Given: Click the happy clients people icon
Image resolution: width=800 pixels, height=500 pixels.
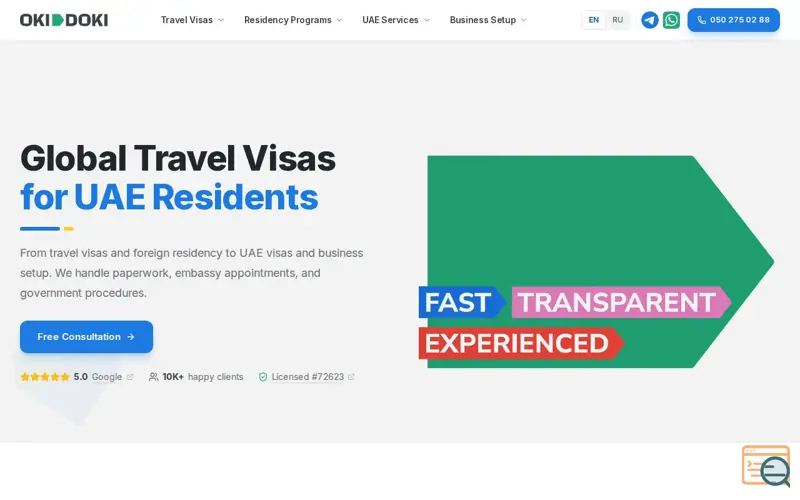Looking at the screenshot, I should (x=153, y=377).
